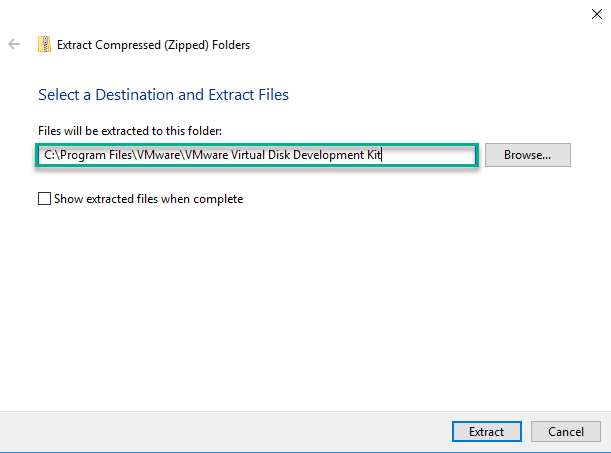The height and width of the screenshot is (453, 611).
Task: Click the 'Extract Compressed (Zipped) Folders' title
Action: tap(154, 45)
